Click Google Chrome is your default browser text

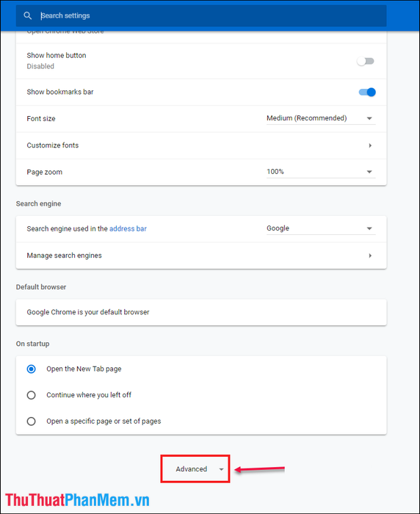88,312
